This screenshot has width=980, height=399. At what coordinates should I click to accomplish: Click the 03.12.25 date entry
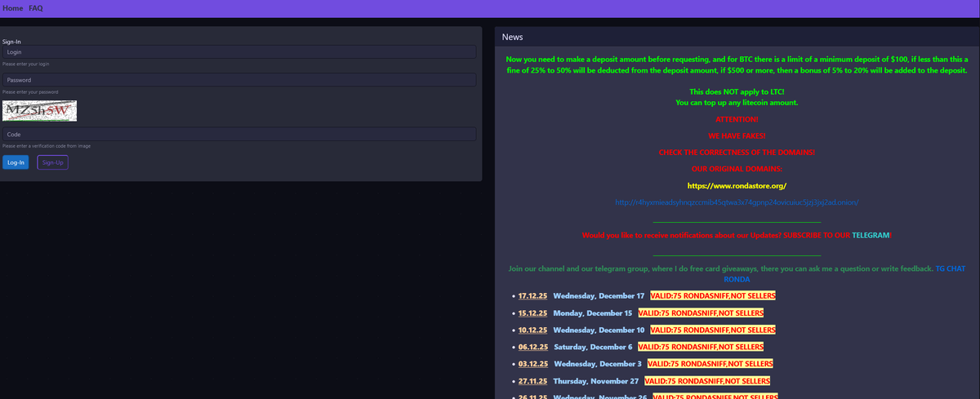(533, 364)
